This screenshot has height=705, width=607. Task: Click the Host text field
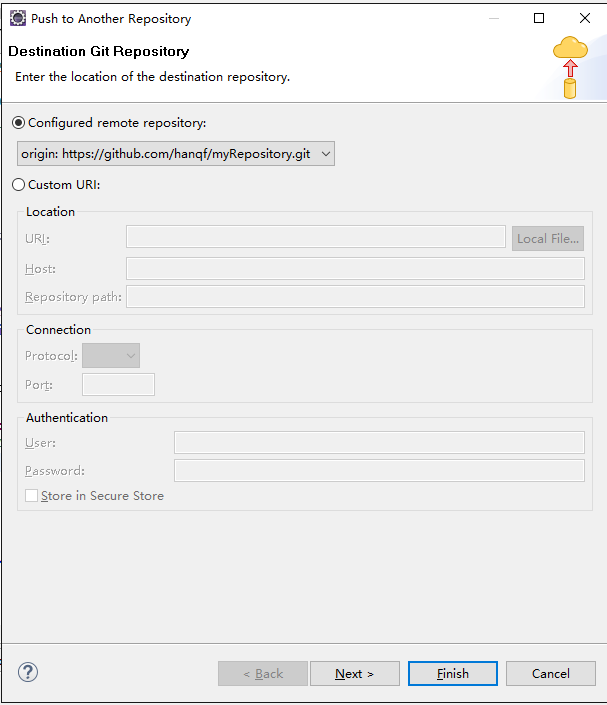point(355,268)
